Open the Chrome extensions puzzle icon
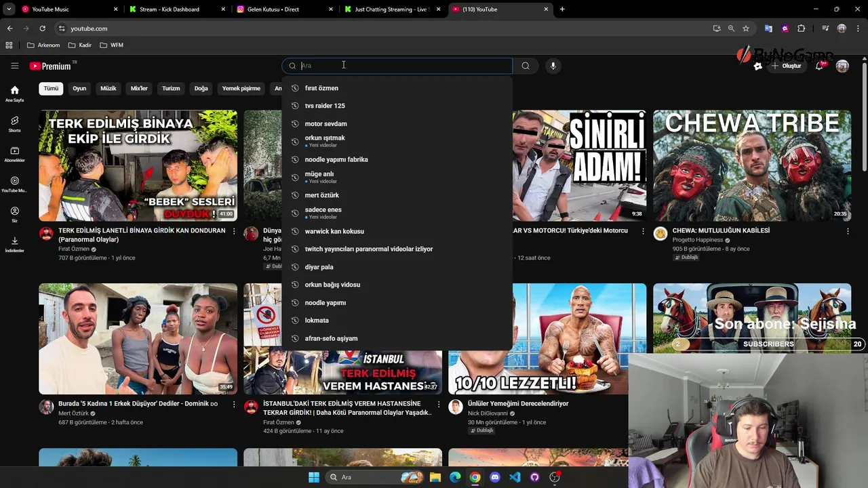Screen dimensions: 868x488 802,28
